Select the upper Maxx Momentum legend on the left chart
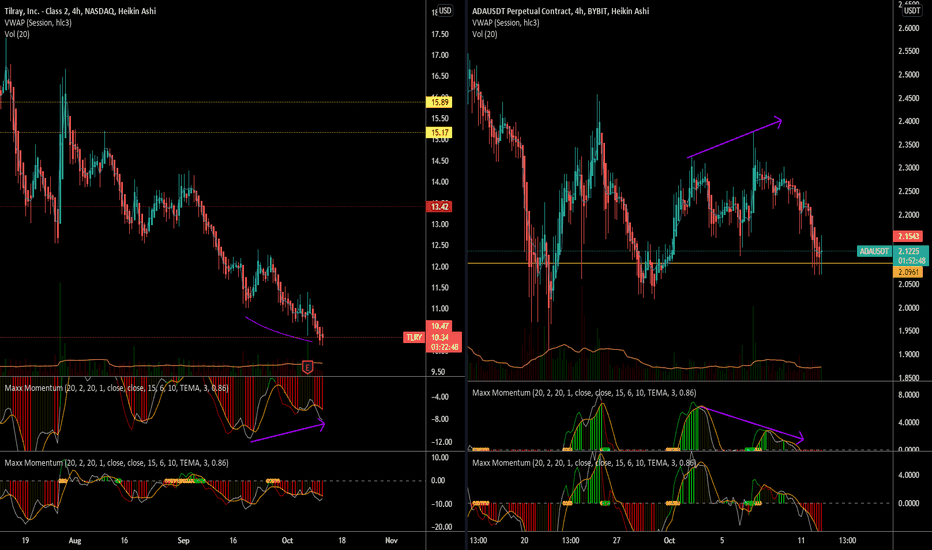Screen dimensions: 932x550 coord(116,388)
